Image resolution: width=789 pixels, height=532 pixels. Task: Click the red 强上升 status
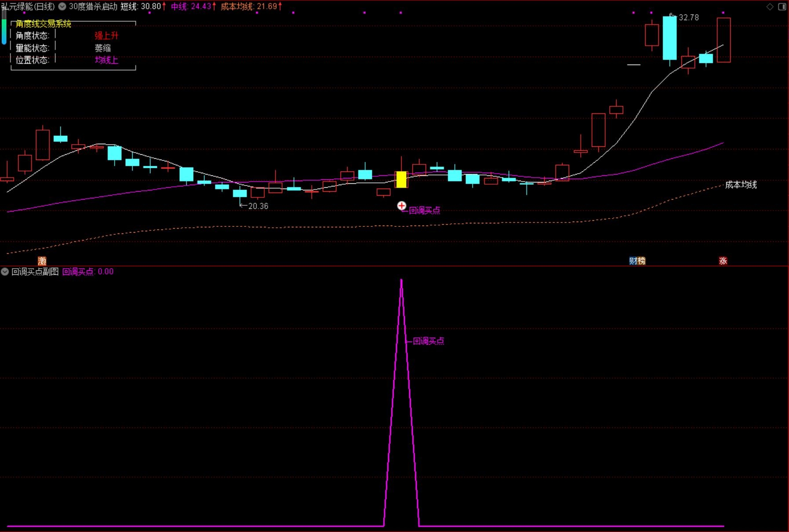click(106, 36)
